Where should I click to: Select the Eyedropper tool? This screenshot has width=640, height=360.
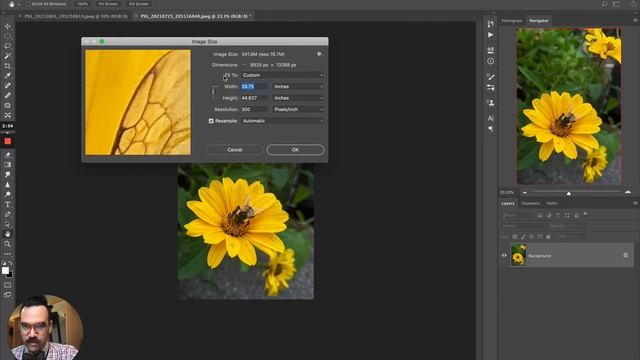[7, 76]
